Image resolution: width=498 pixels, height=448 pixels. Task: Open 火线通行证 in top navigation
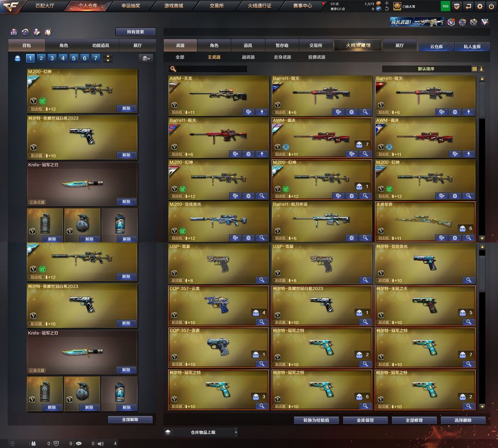click(260, 6)
